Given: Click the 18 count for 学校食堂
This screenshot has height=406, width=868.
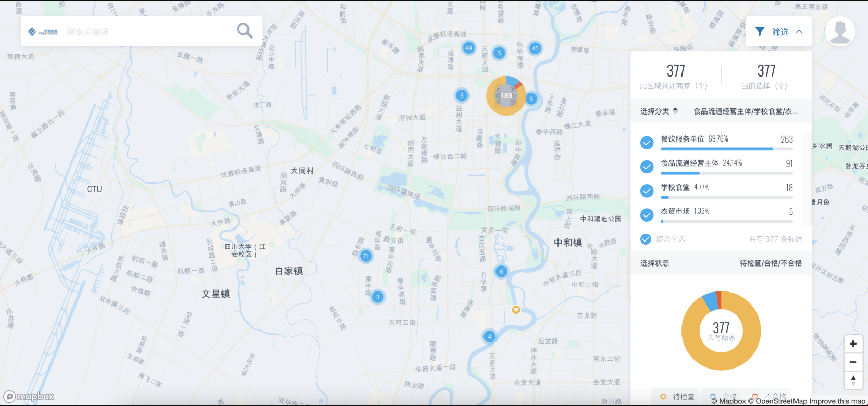Looking at the screenshot, I should (x=789, y=188).
